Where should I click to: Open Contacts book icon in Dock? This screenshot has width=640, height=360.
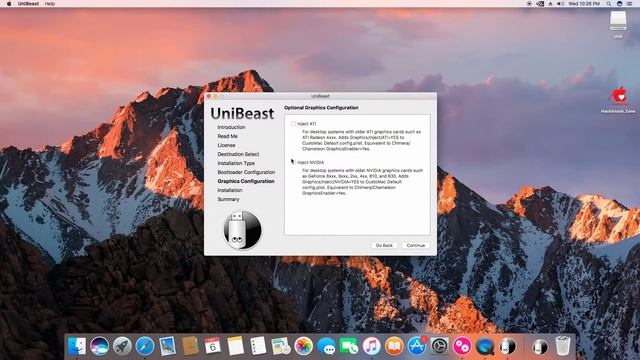190,346
